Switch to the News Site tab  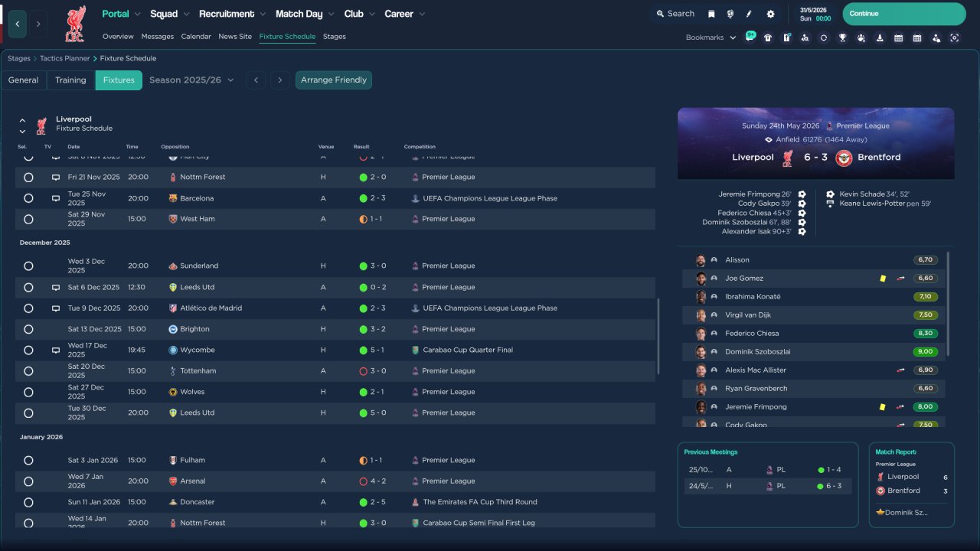click(x=235, y=37)
